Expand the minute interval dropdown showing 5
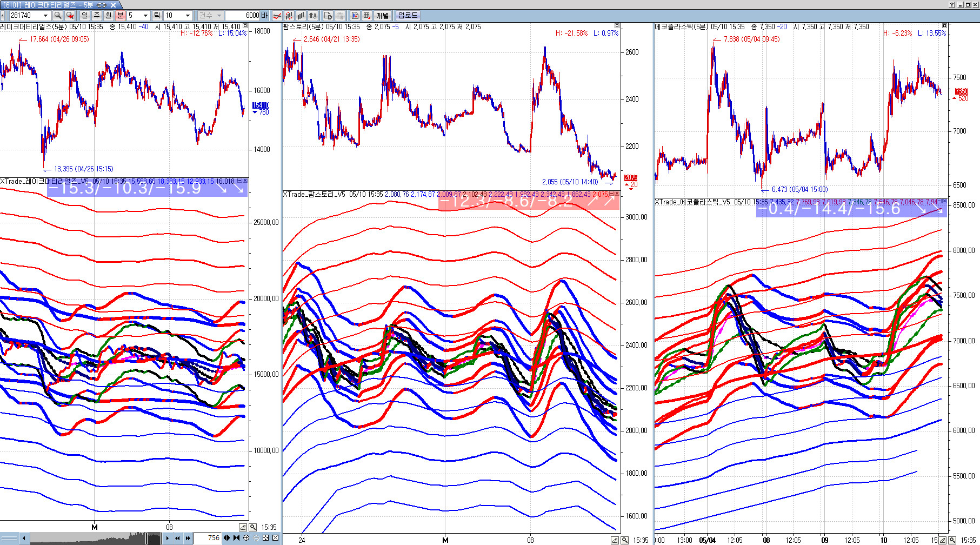Image resolution: width=980 pixels, height=545 pixels. [145, 16]
